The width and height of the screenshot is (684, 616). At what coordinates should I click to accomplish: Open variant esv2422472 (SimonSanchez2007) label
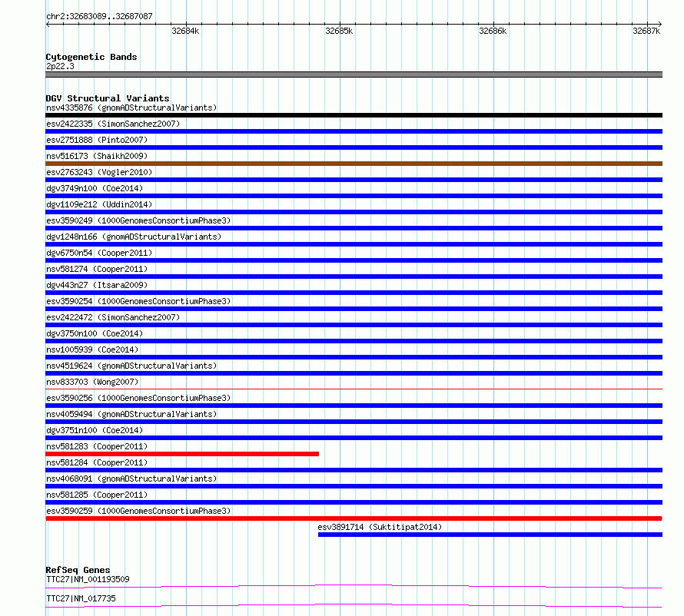click(113, 317)
